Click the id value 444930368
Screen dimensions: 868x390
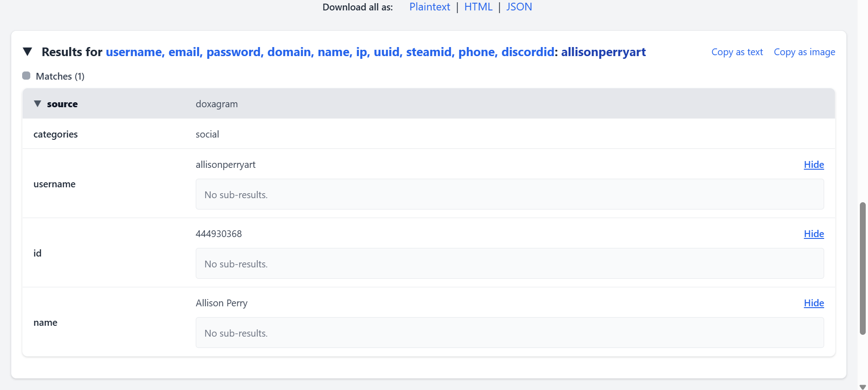219,234
